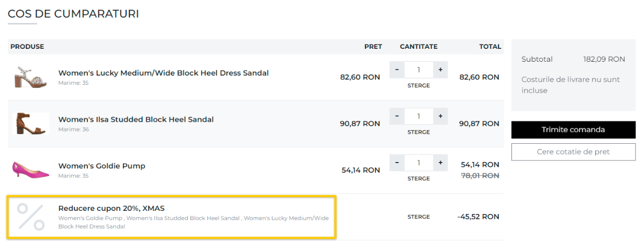
Task: Remove Ilsa Studded Sandal with STERGE
Action: pos(419,132)
